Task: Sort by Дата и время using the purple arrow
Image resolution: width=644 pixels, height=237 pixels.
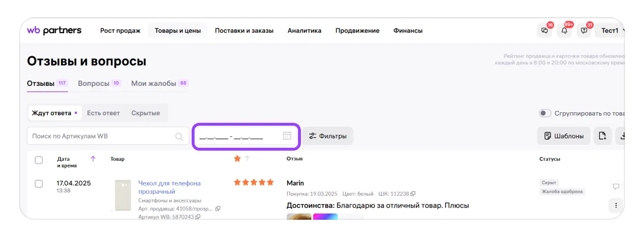Action: pyautogui.click(x=93, y=159)
